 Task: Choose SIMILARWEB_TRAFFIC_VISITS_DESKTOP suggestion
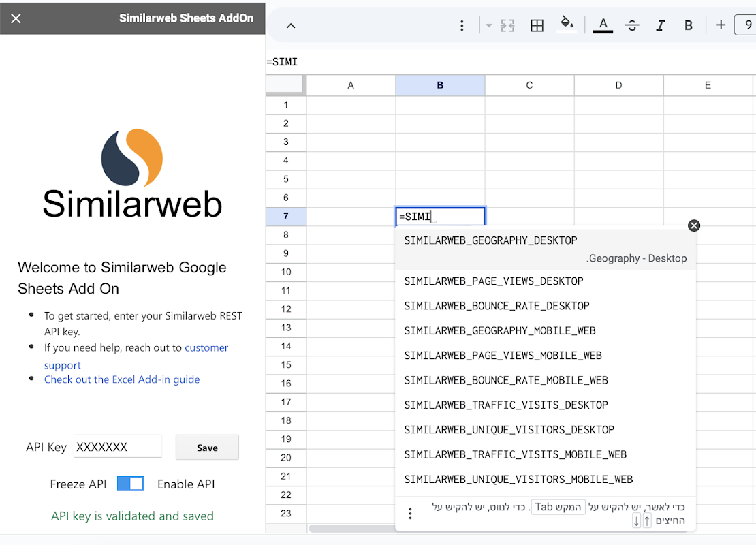(546, 405)
